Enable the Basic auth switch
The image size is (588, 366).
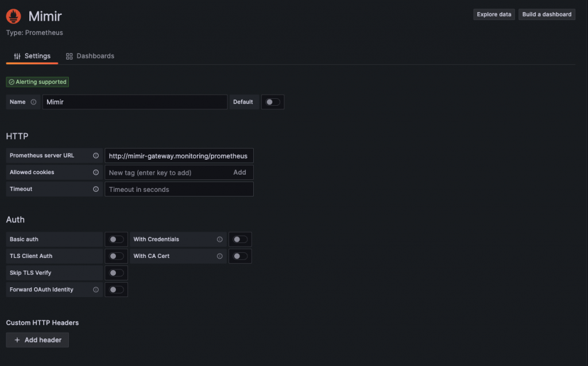click(116, 240)
